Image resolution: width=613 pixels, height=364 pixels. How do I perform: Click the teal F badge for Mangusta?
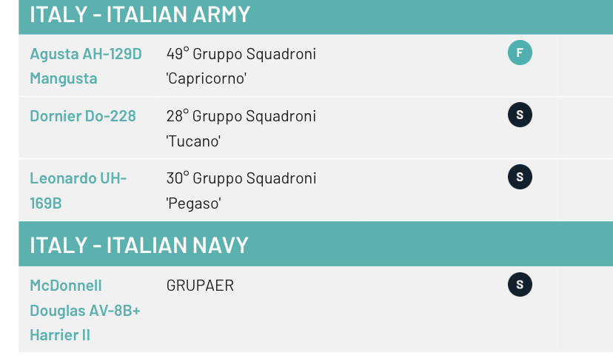[x=520, y=53]
